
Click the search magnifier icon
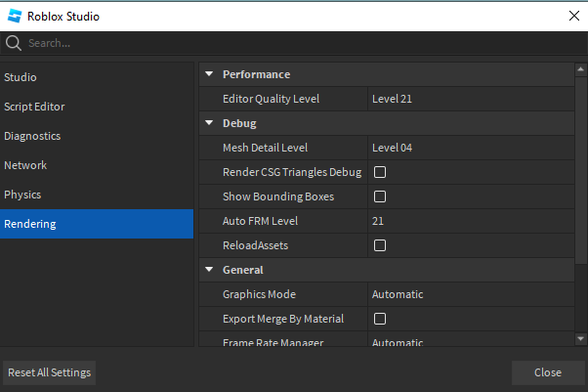tap(14, 43)
